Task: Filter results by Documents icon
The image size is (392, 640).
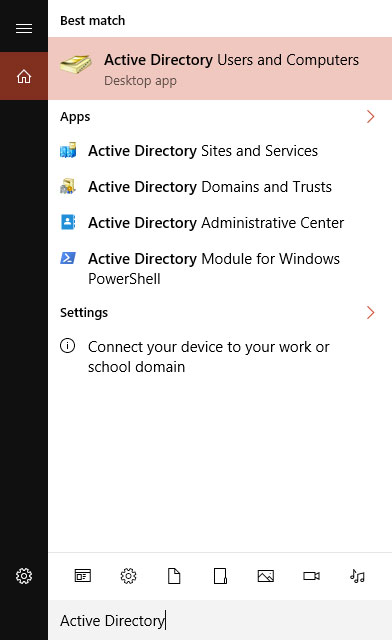Action: coord(174,576)
